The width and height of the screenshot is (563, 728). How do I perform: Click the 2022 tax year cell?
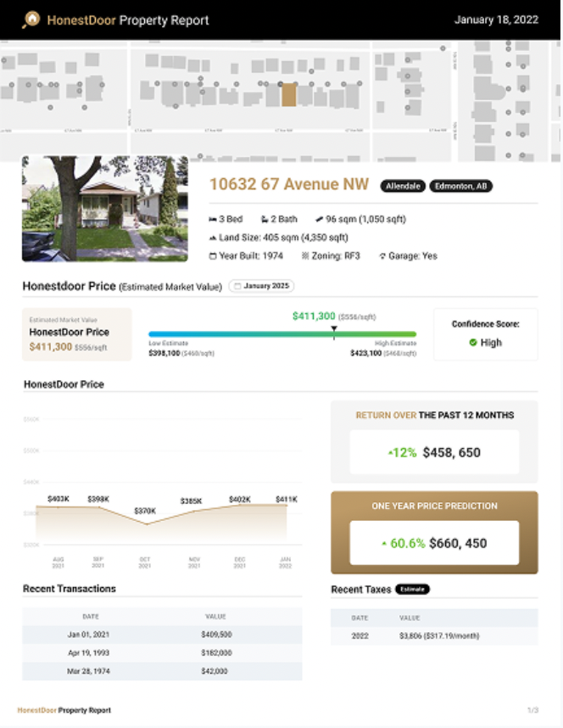pos(360,636)
